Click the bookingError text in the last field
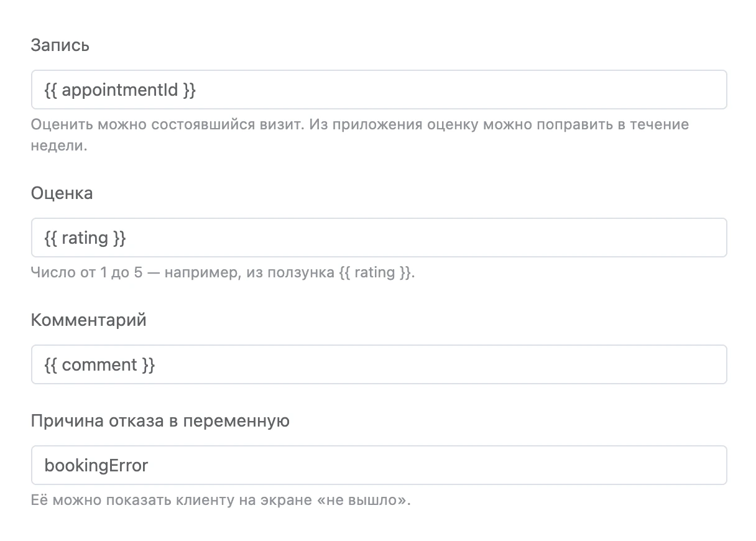The width and height of the screenshot is (756, 541). point(96,466)
